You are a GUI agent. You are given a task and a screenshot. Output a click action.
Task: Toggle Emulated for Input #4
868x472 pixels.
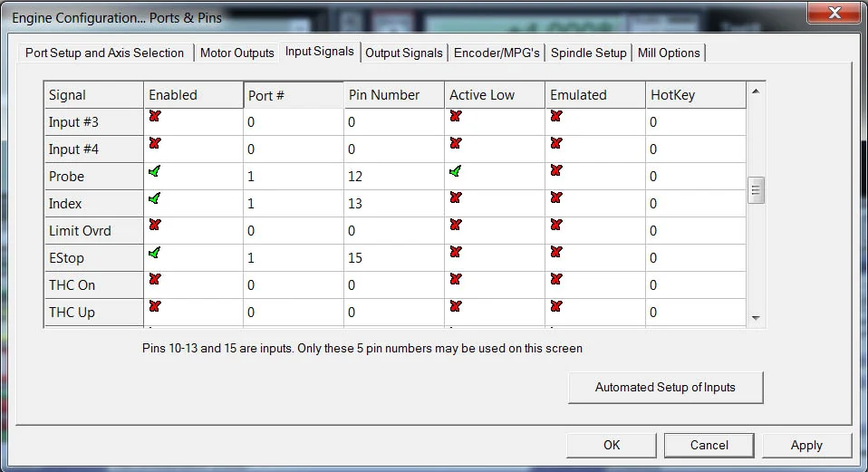coord(556,143)
